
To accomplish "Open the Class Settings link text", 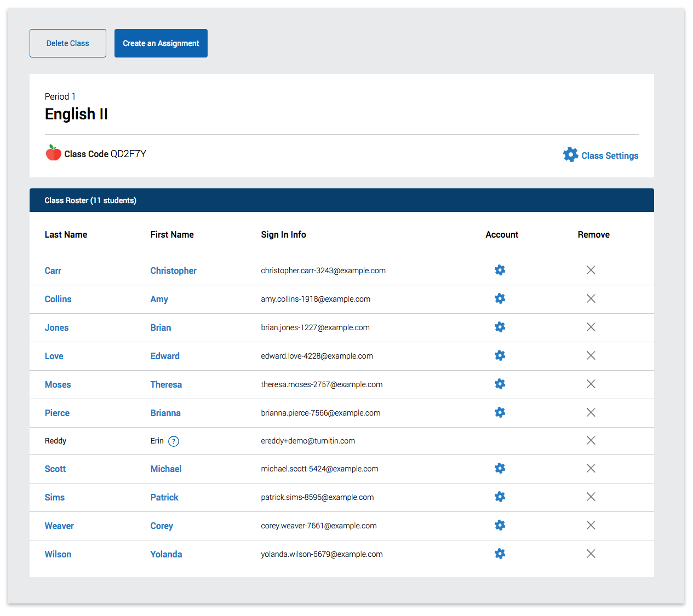I will pos(610,156).
